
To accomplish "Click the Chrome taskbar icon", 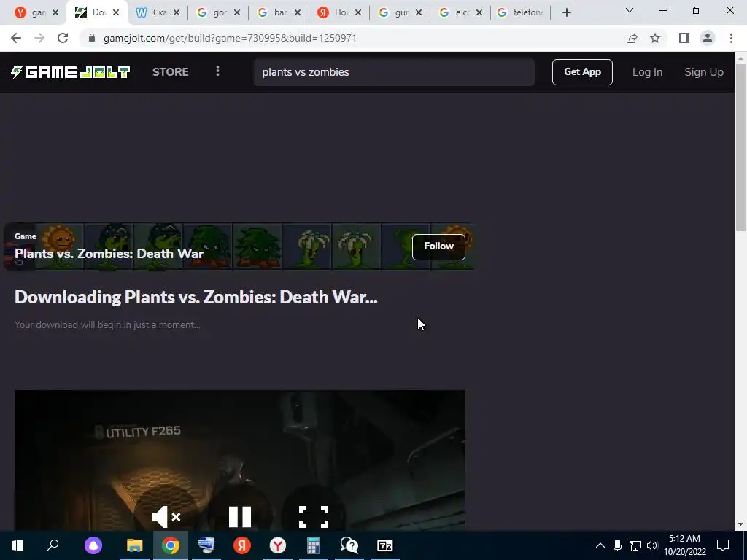I will [x=171, y=545].
